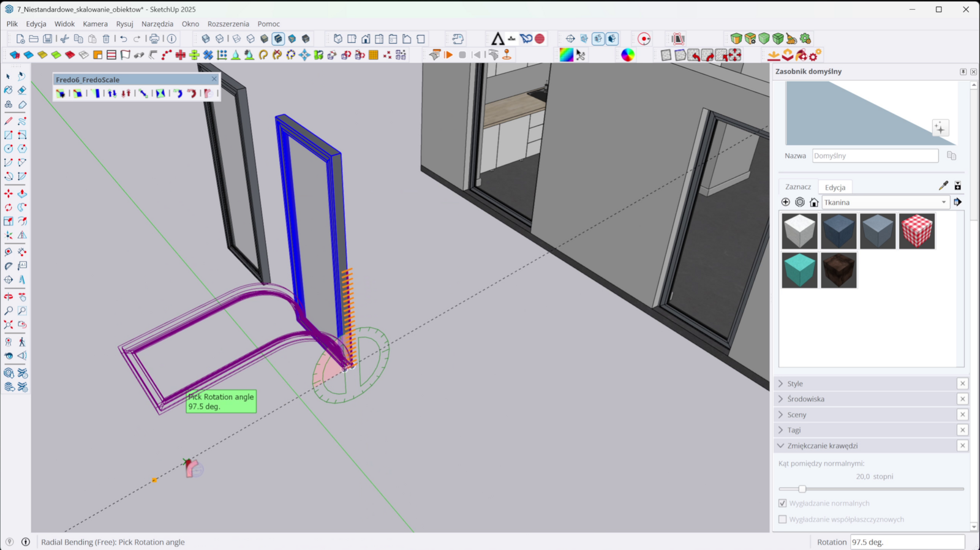Toggle the Wygładzanie normalnych checkbox
980x550 pixels.
pos(782,503)
